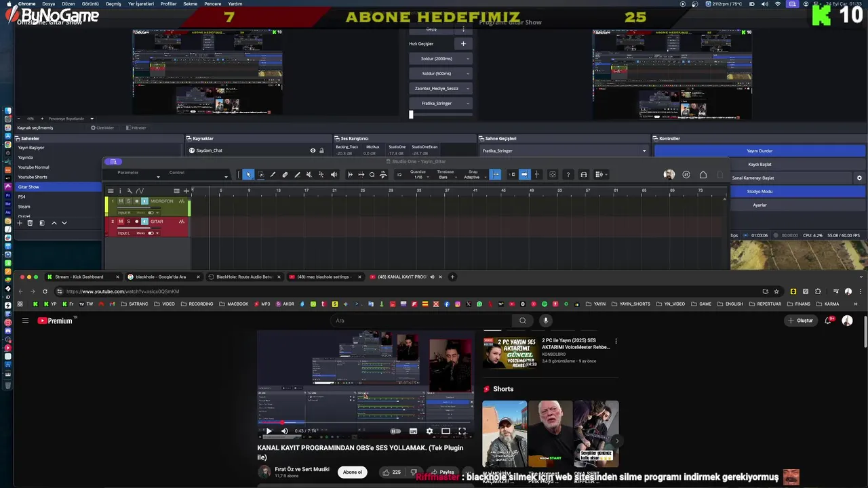Move OBS scene up with arrow icon
Image resolution: width=868 pixels, height=488 pixels.
click(54, 223)
